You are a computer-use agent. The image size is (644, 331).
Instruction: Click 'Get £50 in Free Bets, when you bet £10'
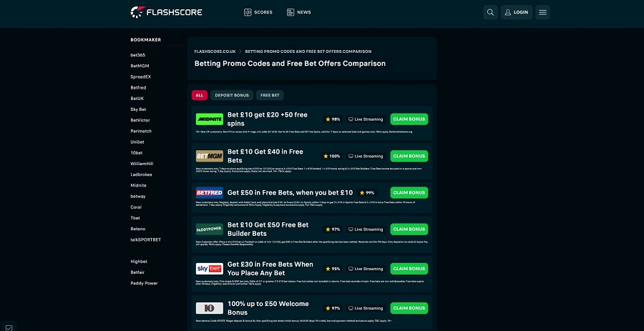point(290,193)
